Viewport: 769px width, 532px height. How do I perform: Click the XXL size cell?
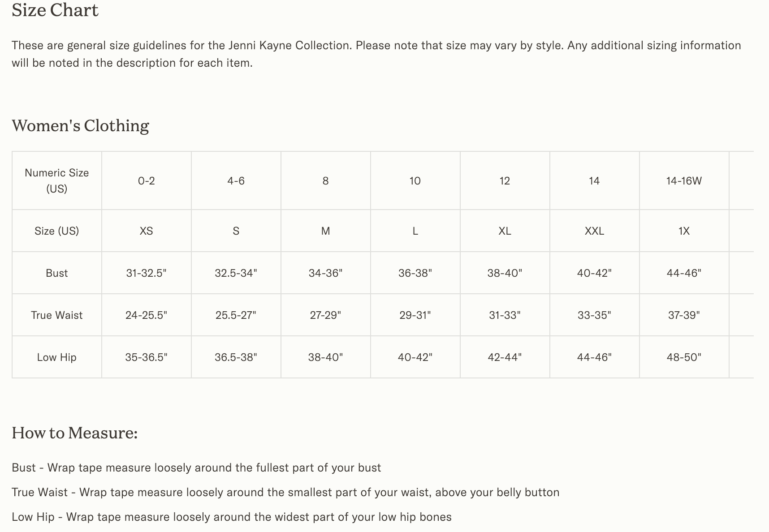[594, 231]
